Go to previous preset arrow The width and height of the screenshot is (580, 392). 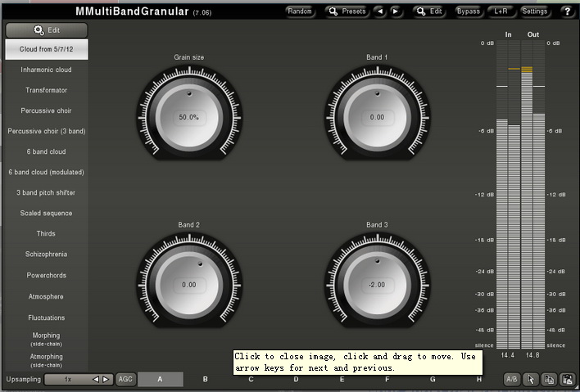(x=380, y=11)
